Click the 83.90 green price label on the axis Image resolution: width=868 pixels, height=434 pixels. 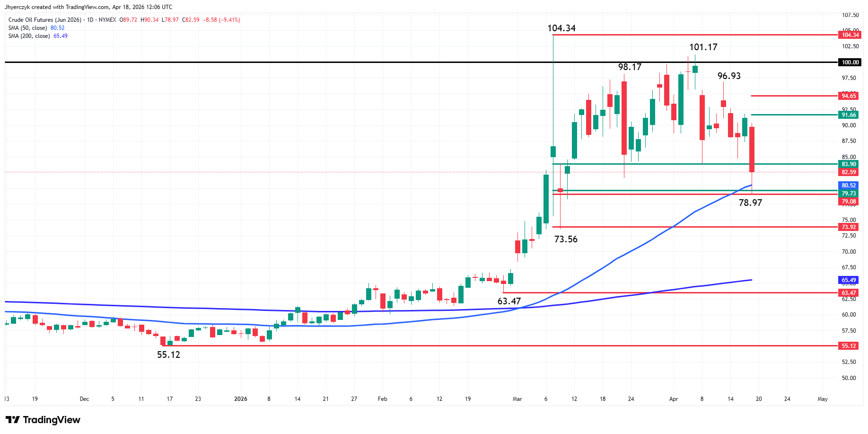pos(849,164)
